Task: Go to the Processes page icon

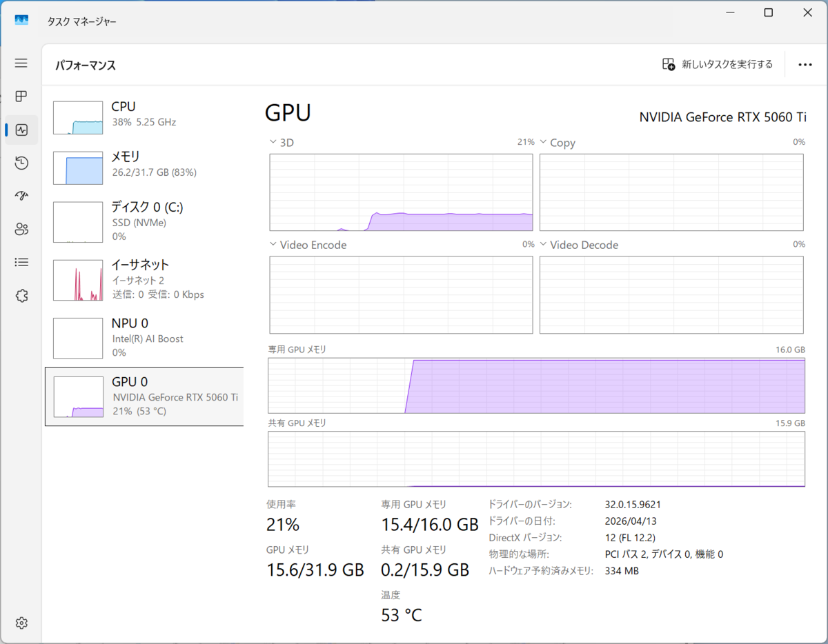Action: click(21, 97)
